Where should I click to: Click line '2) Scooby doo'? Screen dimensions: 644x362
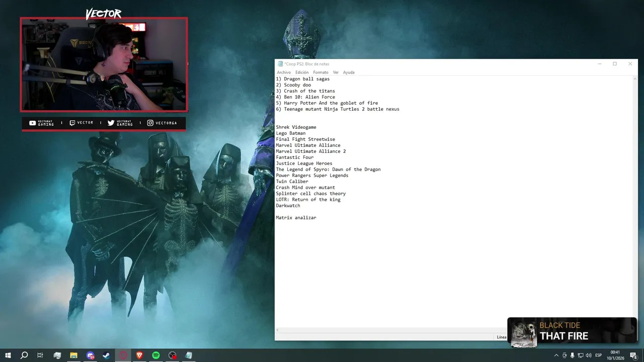[x=293, y=85]
